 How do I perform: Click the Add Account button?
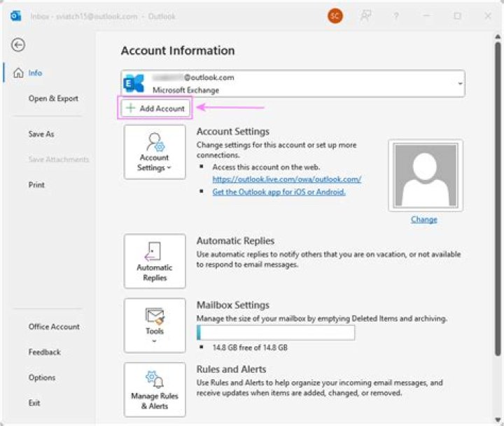point(155,108)
